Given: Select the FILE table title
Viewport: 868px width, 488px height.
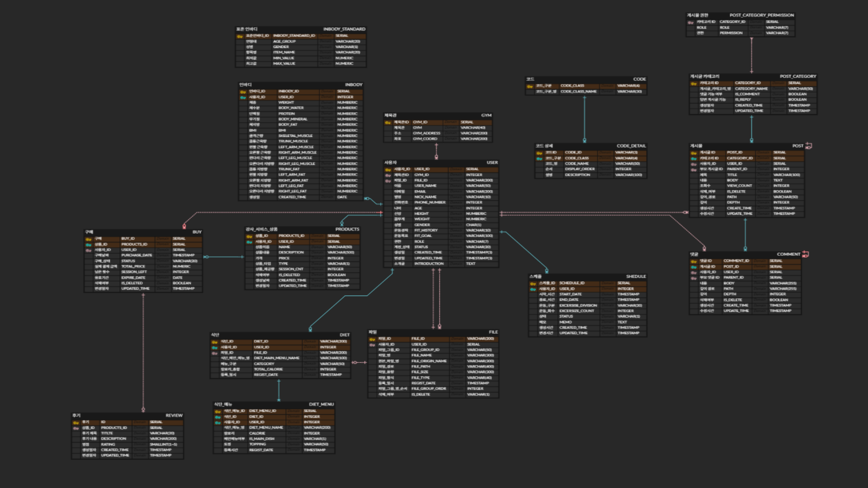Looking at the screenshot, I should click(x=493, y=332).
